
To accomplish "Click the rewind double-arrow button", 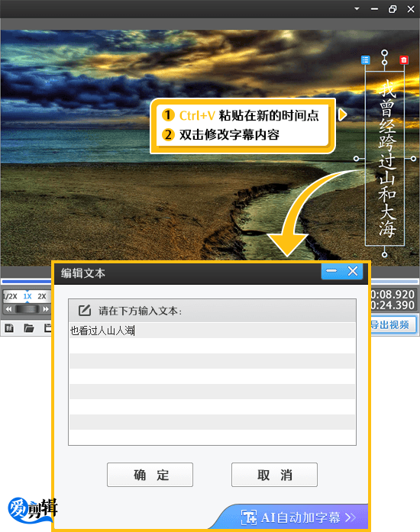I will pos(9,309).
